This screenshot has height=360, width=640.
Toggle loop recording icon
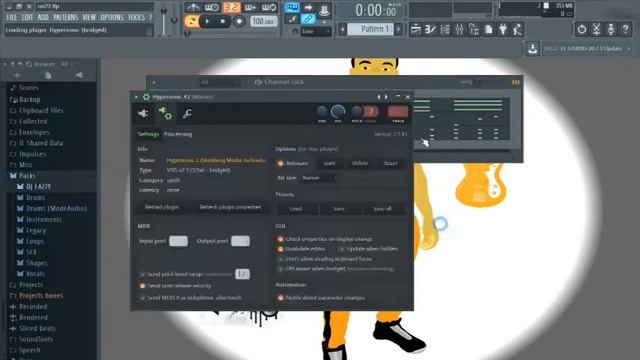[x=269, y=7]
